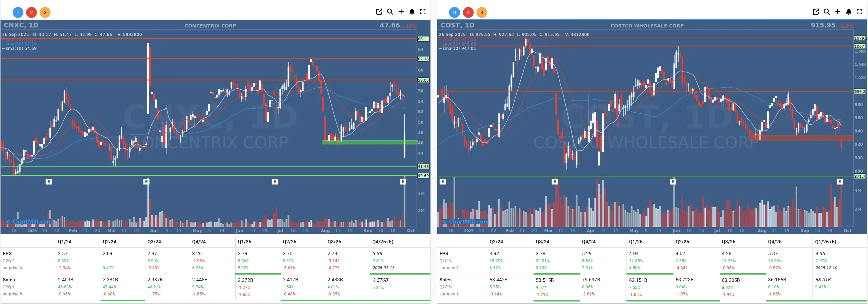
Task: Click sma(50) 52.58 legend on CNXC chart
Action: pos(20,44)
